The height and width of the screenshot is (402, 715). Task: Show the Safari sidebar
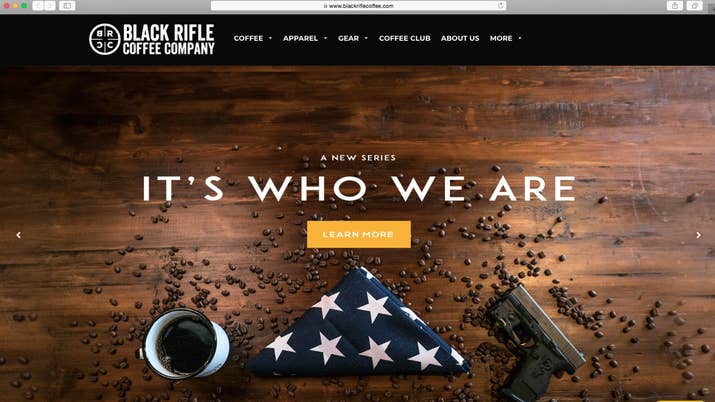coord(67,6)
